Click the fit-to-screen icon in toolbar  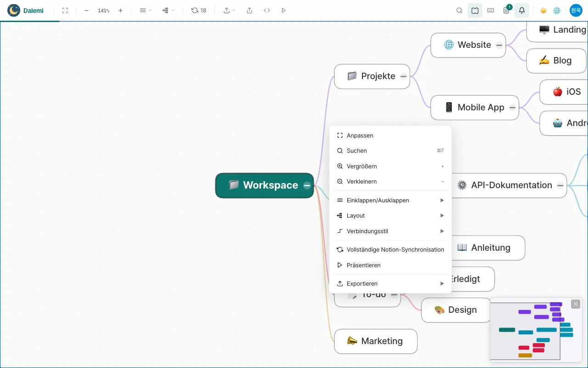coord(65,10)
